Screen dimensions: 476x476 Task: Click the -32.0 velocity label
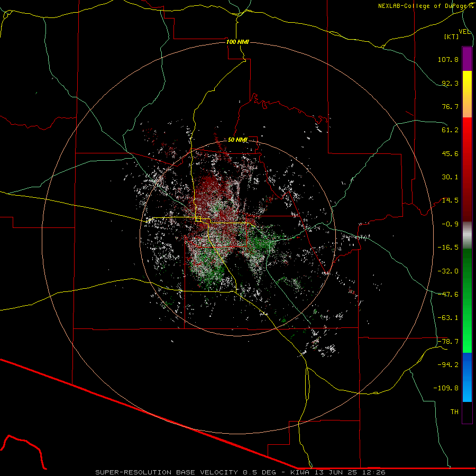(x=448, y=271)
